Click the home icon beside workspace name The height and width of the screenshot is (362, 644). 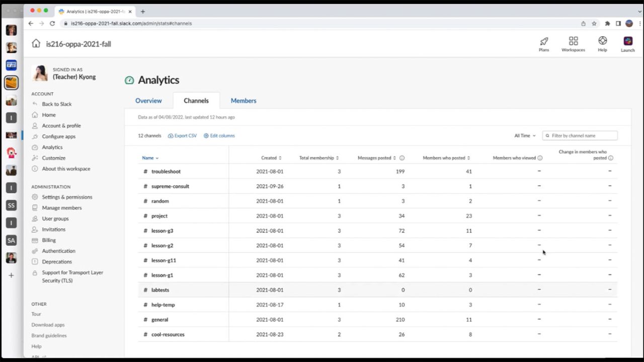[x=36, y=43]
